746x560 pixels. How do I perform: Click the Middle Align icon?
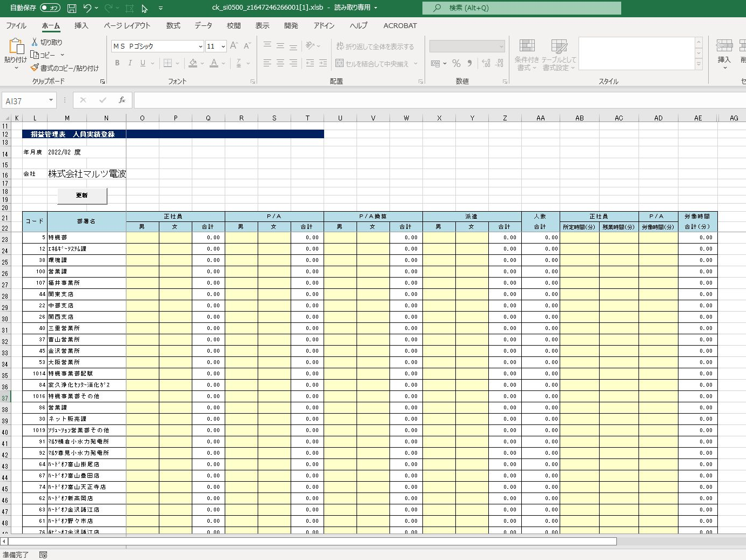[280, 46]
